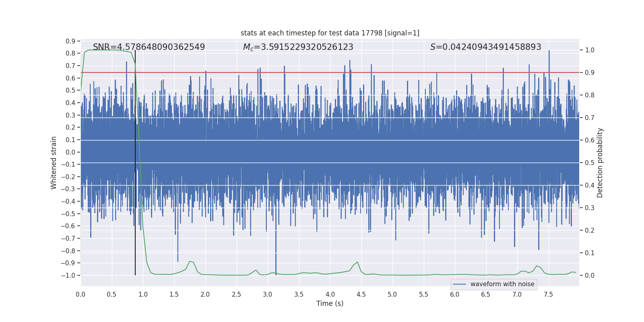The image size is (644, 322).
Task: Click the 'waveform with noise' legend label
Action: click(x=502, y=284)
